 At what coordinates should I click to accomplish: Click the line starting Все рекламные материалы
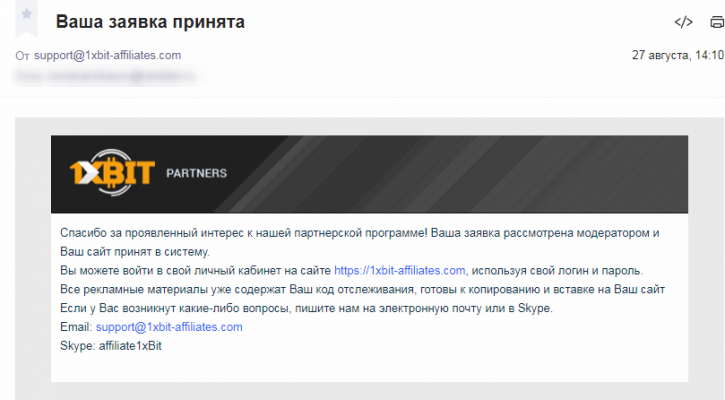point(362,289)
